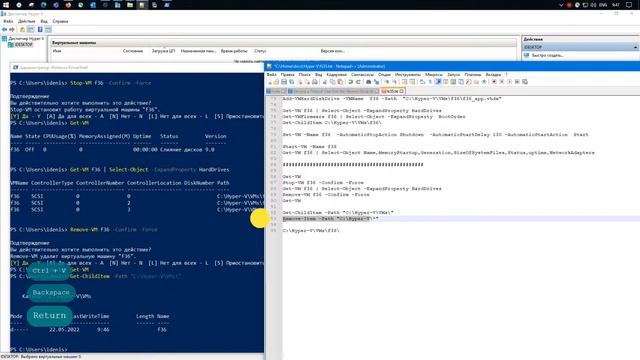640x360 pixels.
Task: Toggle word wrap in Notepad++ toolbar
Action: tap(422, 82)
